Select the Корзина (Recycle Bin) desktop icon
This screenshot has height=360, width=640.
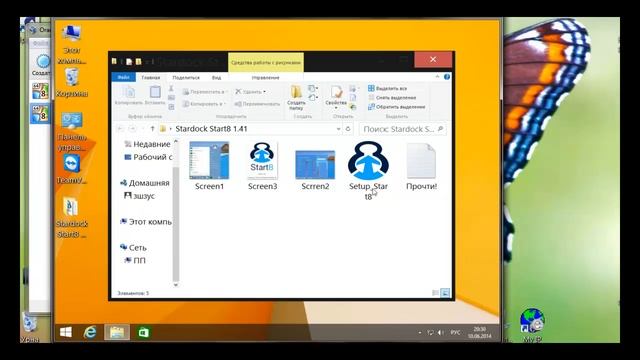71,83
